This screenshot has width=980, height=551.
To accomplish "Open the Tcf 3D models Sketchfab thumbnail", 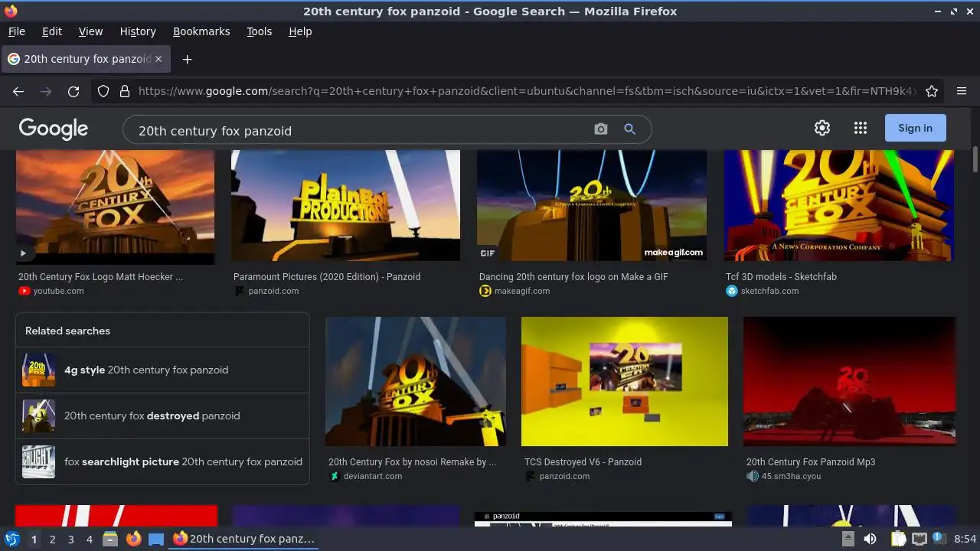I will pos(839,206).
